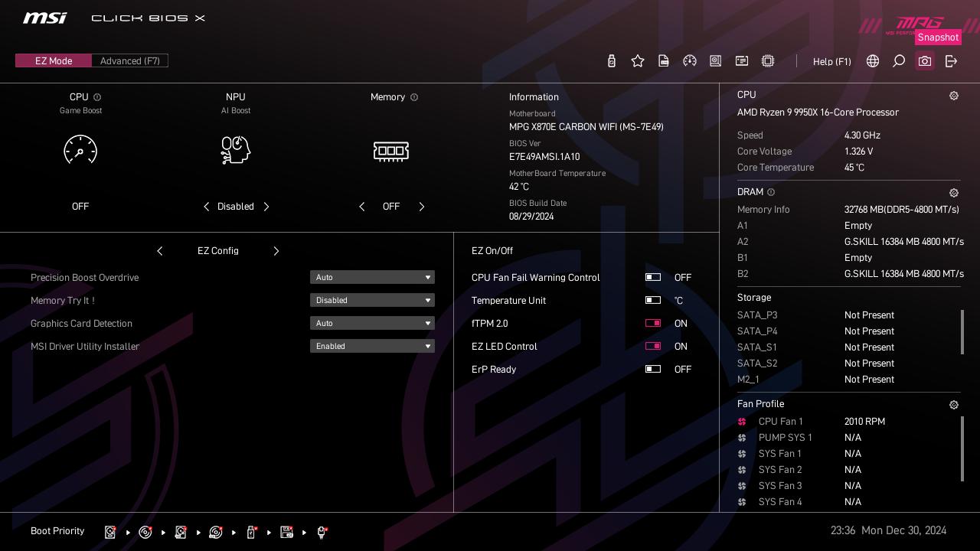Open the DRAM panel settings gear
This screenshot has height=551, width=980.
point(954,193)
